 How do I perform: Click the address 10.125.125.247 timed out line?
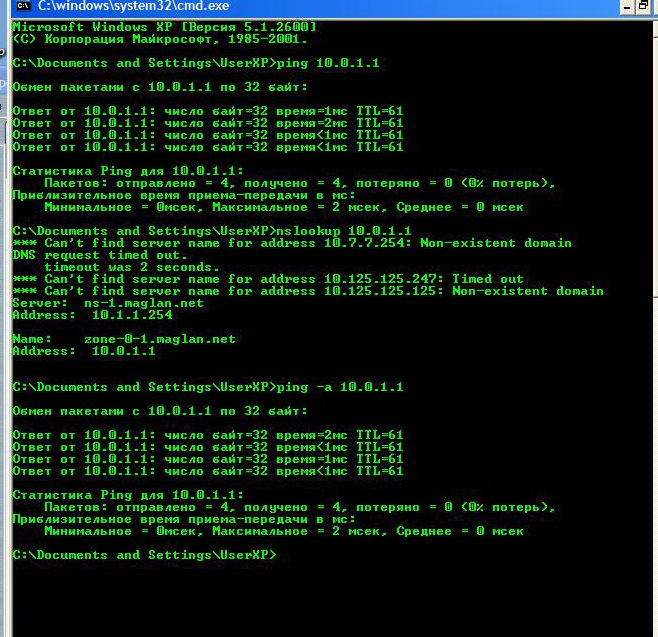(268, 279)
